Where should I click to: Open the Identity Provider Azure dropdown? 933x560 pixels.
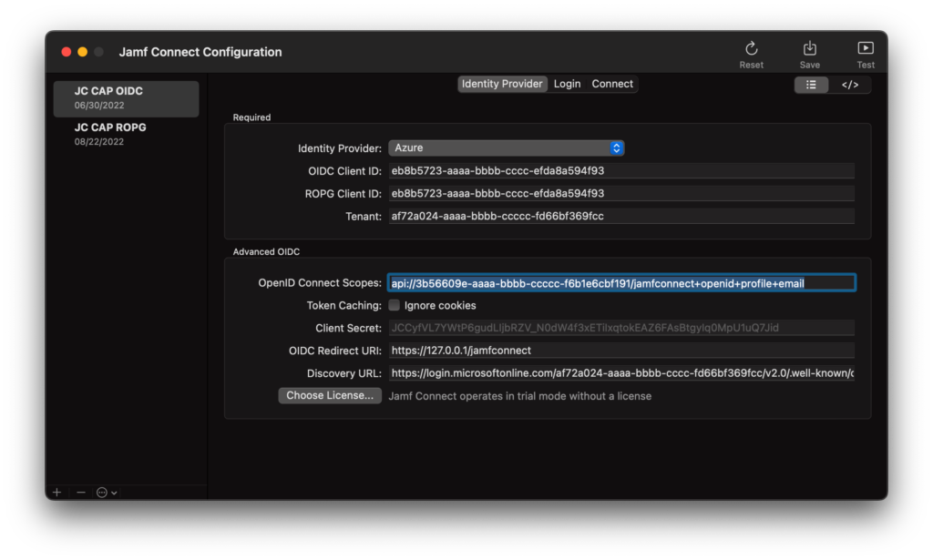(x=506, y=148)
